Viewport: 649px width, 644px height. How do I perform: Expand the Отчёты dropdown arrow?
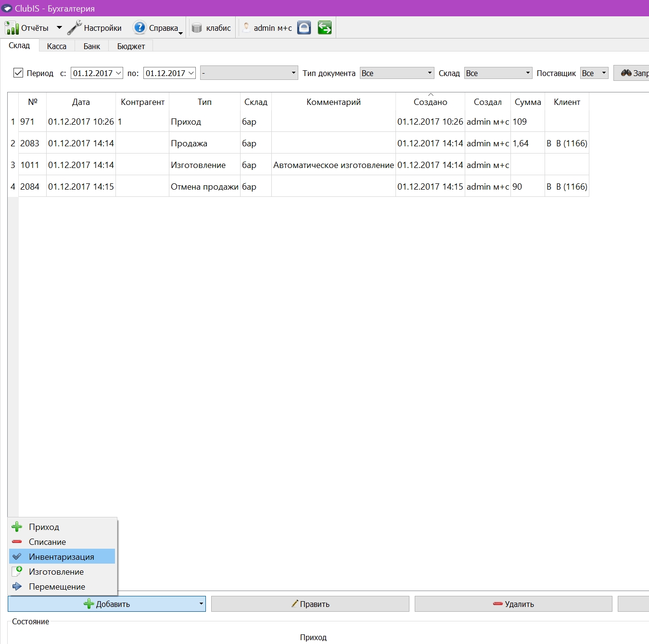pyautogui.click(x=59, y=28)
